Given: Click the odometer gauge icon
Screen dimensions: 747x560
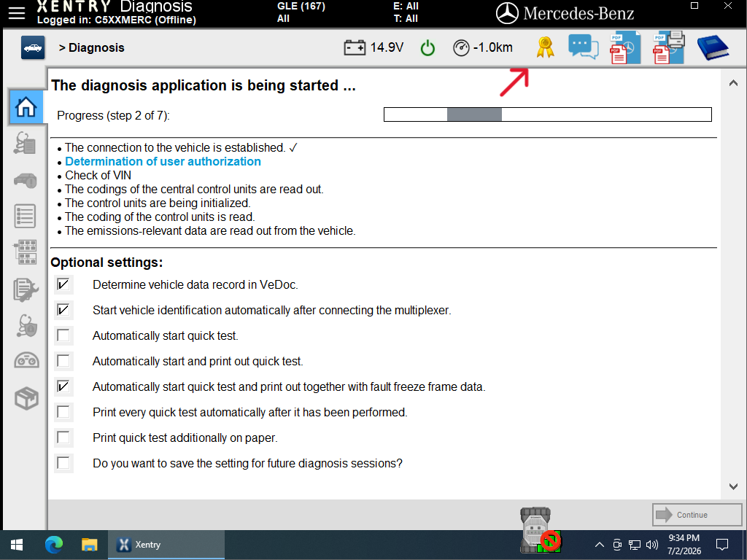Looking at the screenshot, I should [461, 48].
